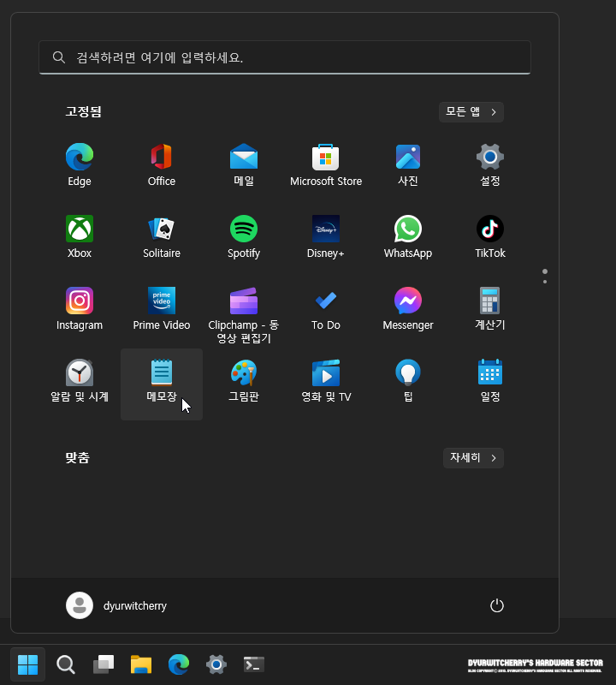The height and width of the screenshot is (685, 616).
Task: Open 설정 (Settings) in pinned apps
Action: (x=490, y=165)
